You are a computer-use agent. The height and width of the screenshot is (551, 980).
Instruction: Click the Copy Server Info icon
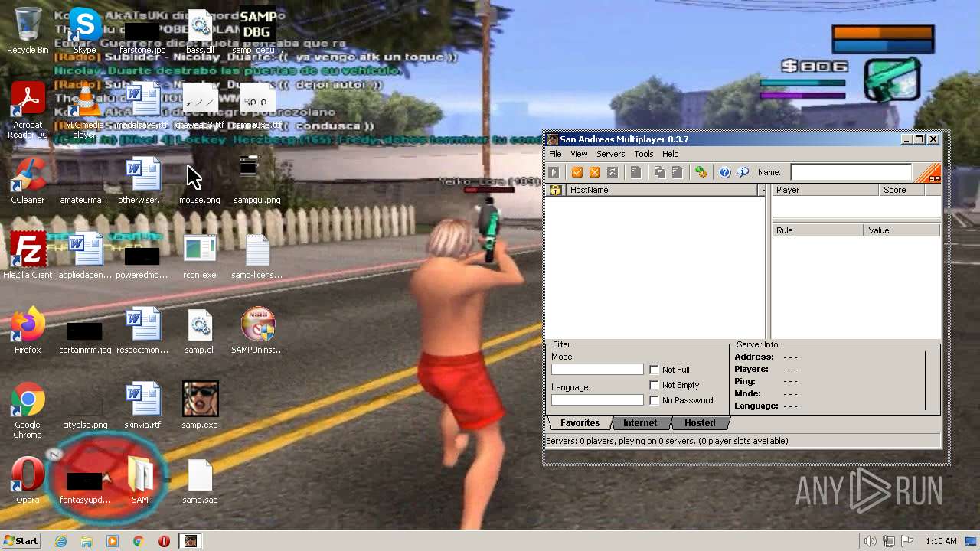coord(659,172)
